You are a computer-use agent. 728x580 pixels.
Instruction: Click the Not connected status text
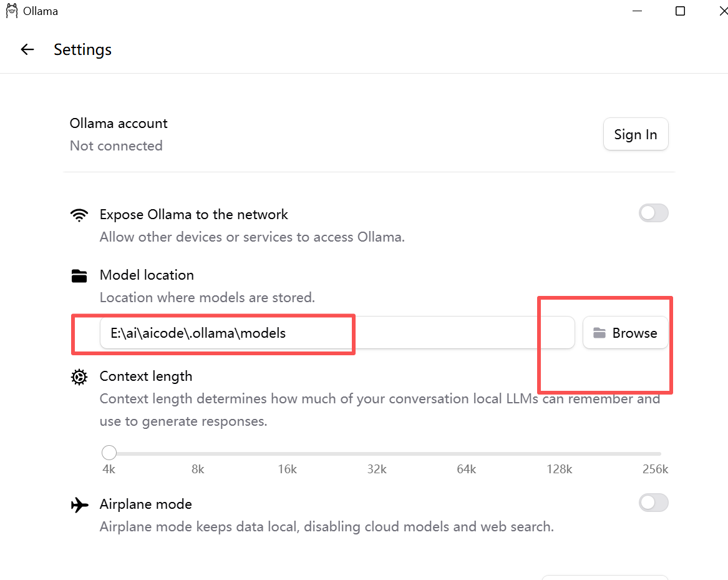pyautogui.click(x=116, y=146)
